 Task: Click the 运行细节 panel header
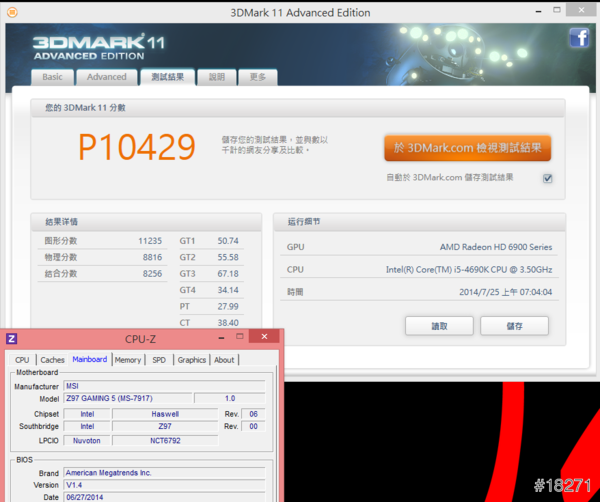tap(419, 222)
